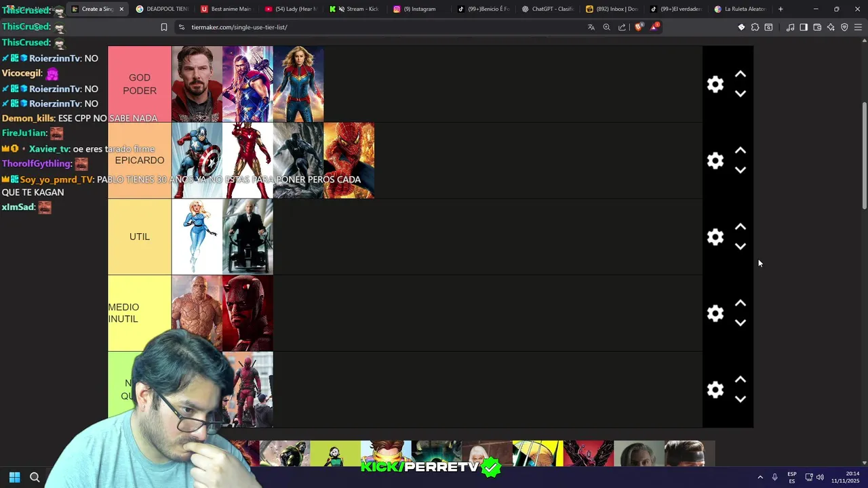Select Invisible Woman image in UTIL row
The width and height of the screenshot is (868, 488).
pos(197,237)
